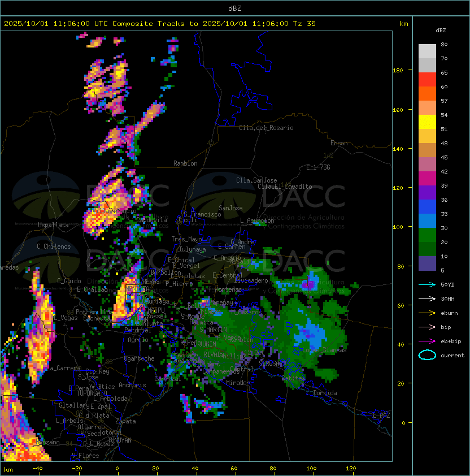Click the 'S_MARTIN' city label
This screenshot has height=476, width=470.
click(213, 330)
